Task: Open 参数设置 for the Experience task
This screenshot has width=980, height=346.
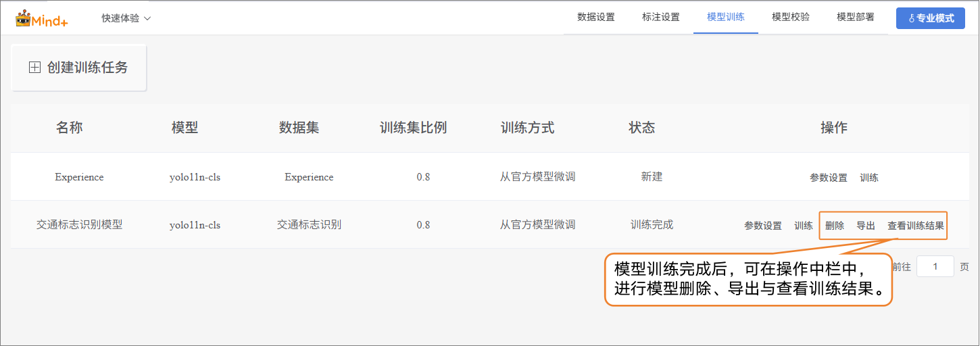Action: [x=828, y=178]
